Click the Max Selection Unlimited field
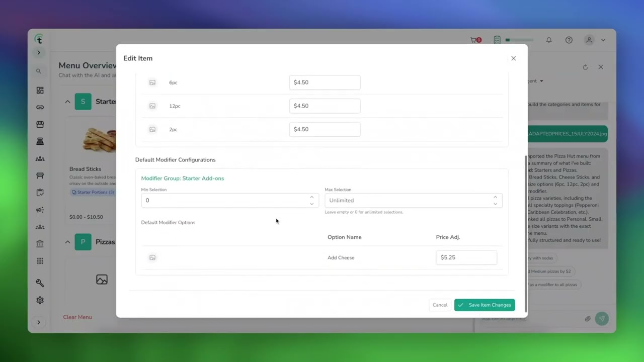Screen dimensions: 644x362 pos(413,200)
